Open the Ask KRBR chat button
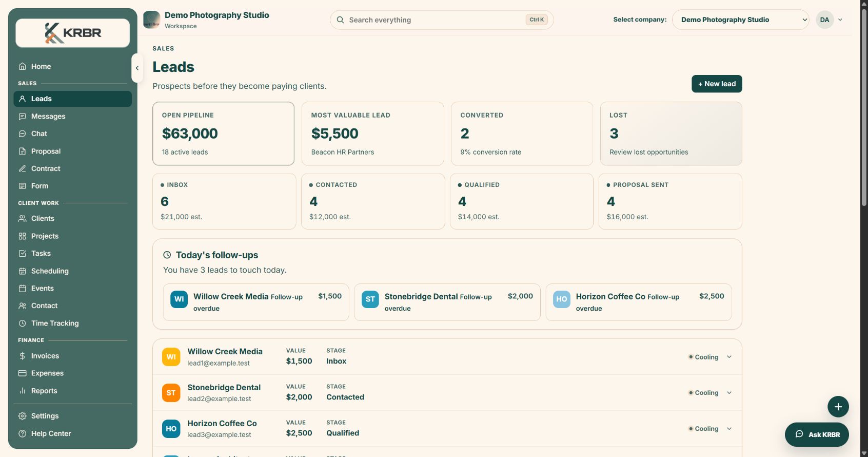Viewport: 868px width, 457px height. [x=817, y=434]
